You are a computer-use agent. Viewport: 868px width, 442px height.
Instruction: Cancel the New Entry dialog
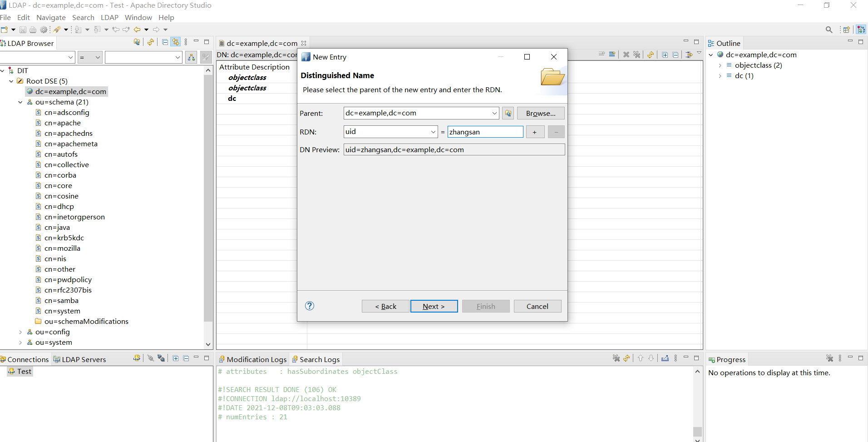point(538,306)
